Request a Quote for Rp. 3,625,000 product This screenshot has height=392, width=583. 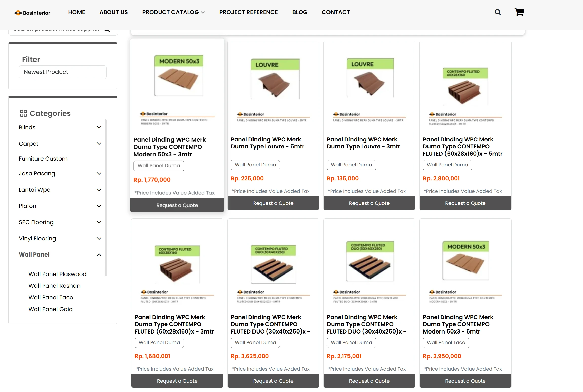(273, 381)
